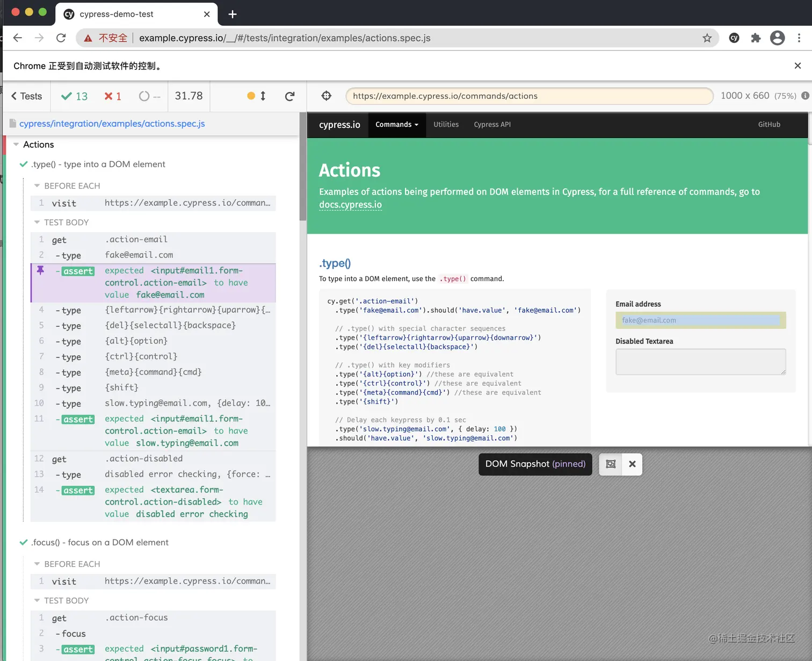Select the type {del}{selectall}{backspace} command
The height and width of the screenshot is (661, 812).
tap(153, 326)
